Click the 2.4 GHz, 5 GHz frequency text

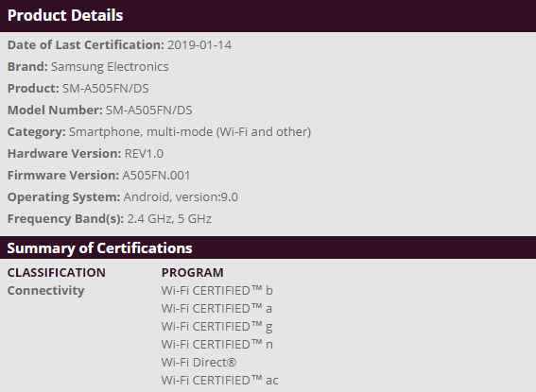169,218
